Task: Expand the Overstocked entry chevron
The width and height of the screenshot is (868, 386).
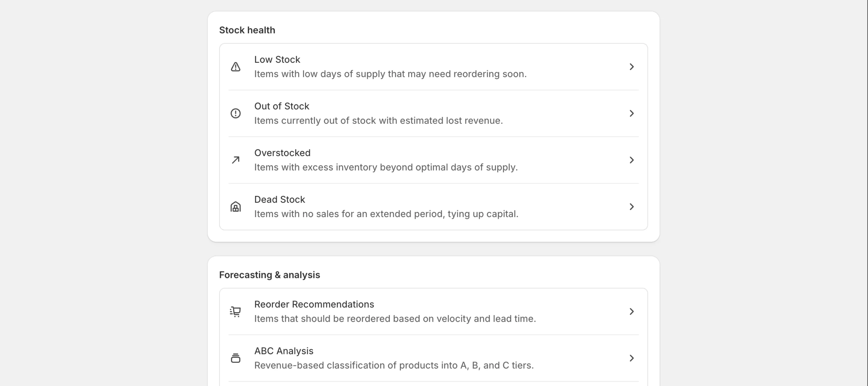Action: coord(632,160)
